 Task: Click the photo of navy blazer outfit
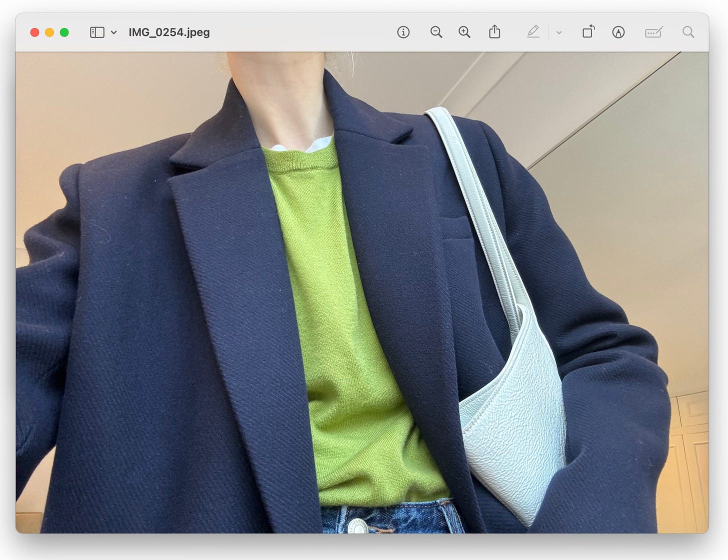[x=362, y=292]
